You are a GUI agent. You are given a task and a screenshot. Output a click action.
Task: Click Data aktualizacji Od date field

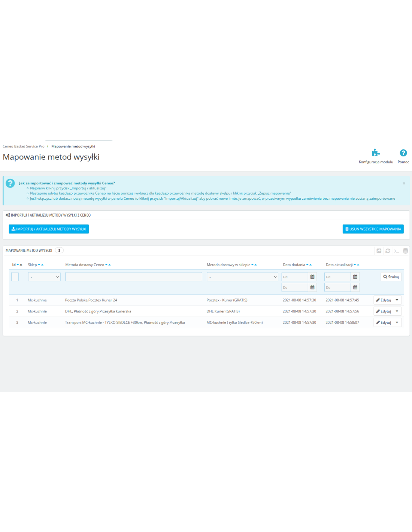tap(337, 277)
